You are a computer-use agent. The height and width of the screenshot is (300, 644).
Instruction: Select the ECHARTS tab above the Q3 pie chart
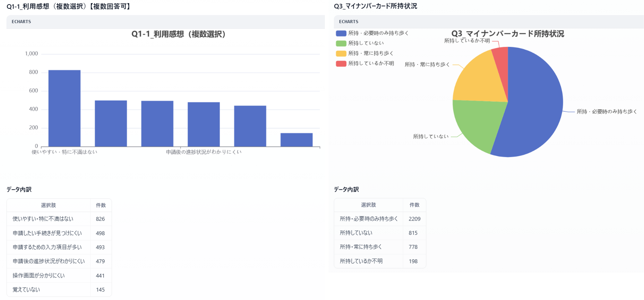pos(348,22)
